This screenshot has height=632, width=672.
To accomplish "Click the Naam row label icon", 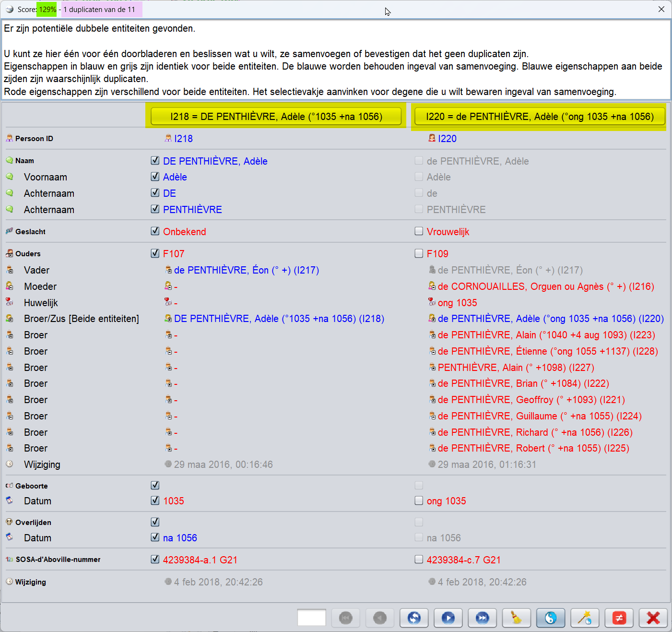I will click(x=10, y=160).
